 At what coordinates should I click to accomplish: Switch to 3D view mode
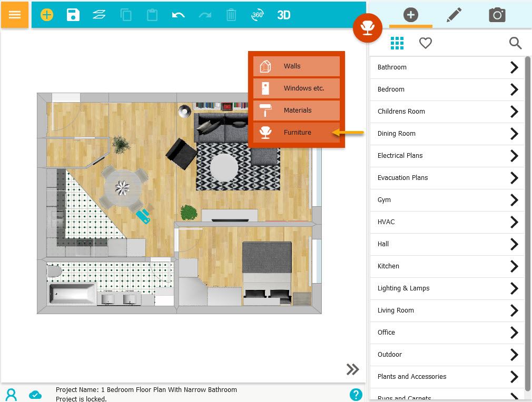[x=283, y=15]
